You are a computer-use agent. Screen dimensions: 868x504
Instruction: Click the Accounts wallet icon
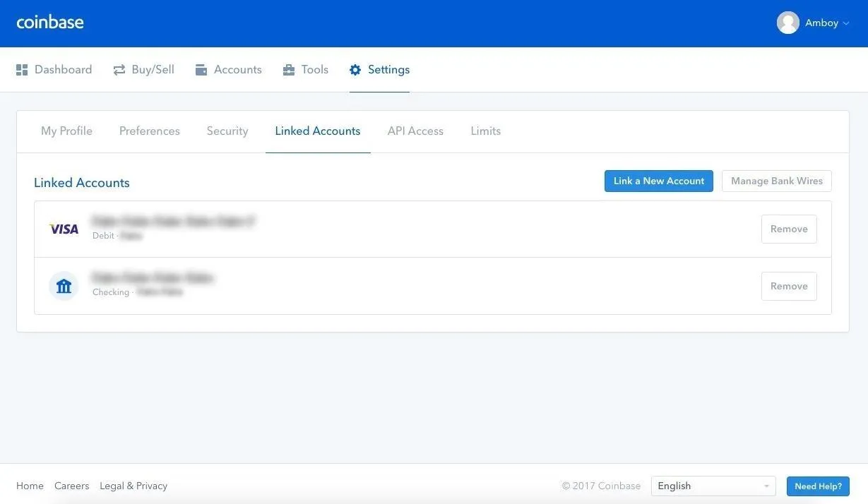pyautogui.click(x=201, y=70)
